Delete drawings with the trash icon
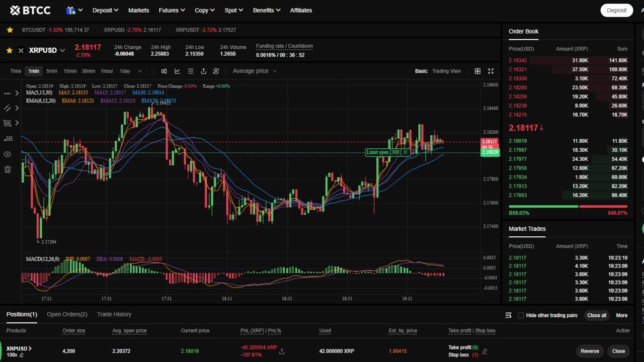 (8, 169)
